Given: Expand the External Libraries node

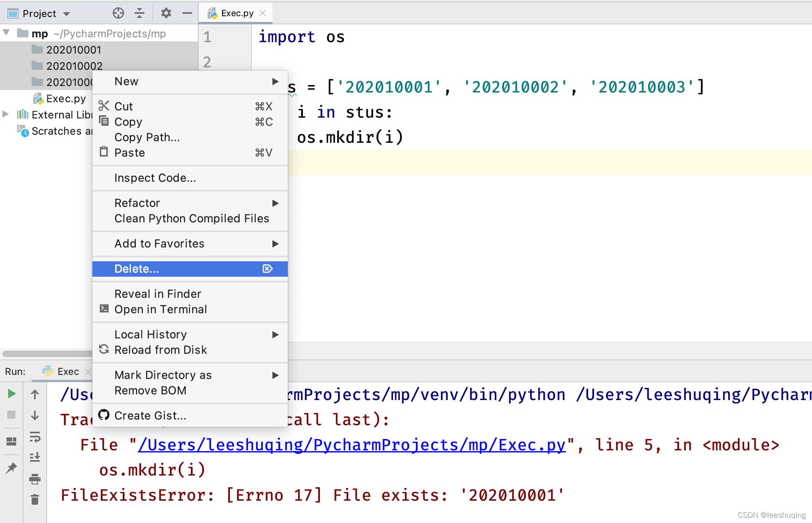Looking at the screenshot, I should [6, 114].
